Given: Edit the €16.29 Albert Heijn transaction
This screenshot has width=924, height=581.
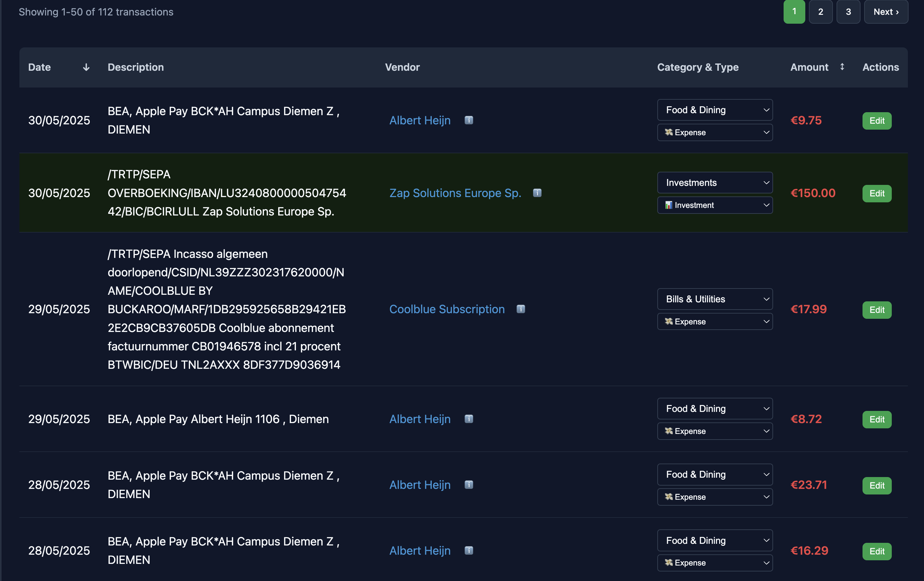Looking at the screenshot, I should coord(877,551).
